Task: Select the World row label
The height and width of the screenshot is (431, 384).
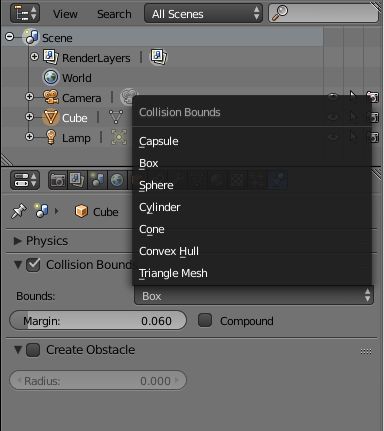Action: pos(77,78)
